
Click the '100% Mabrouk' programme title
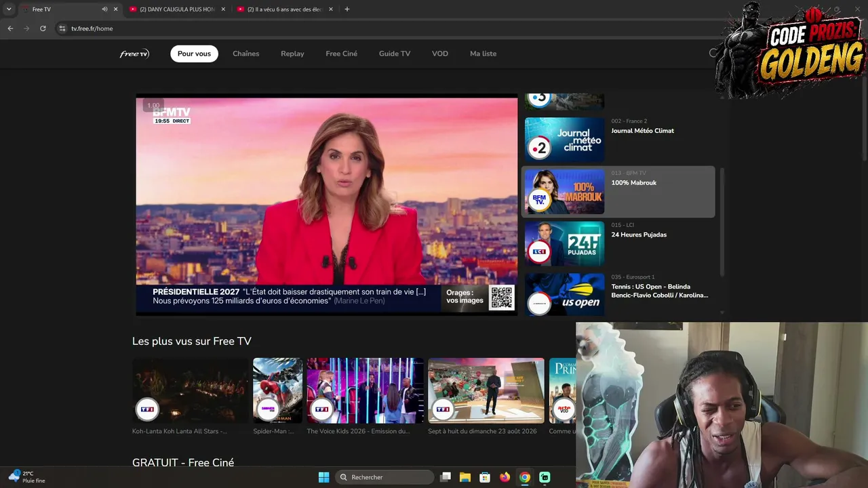tap(633, 182)
